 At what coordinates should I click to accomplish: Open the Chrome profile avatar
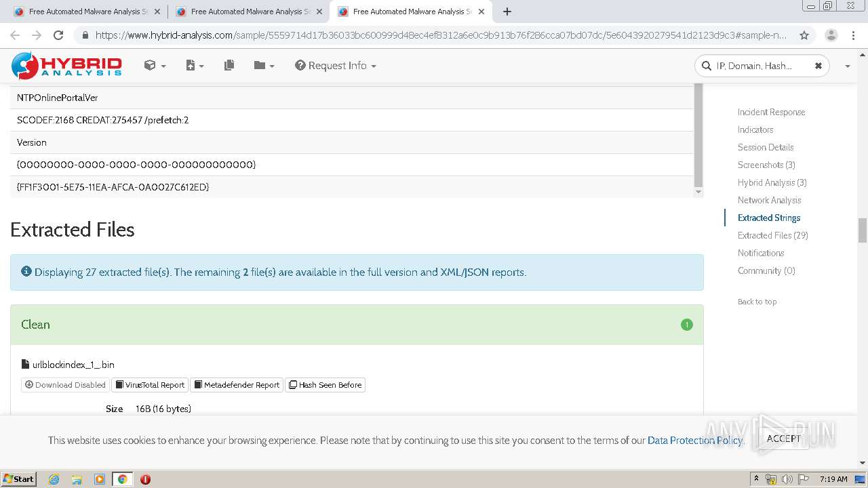831,35
